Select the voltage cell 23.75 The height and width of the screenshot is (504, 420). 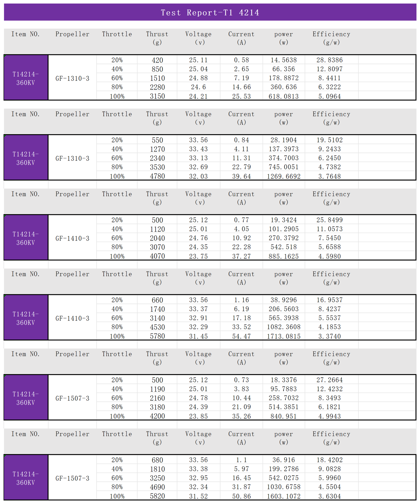(x=198, y=256)
